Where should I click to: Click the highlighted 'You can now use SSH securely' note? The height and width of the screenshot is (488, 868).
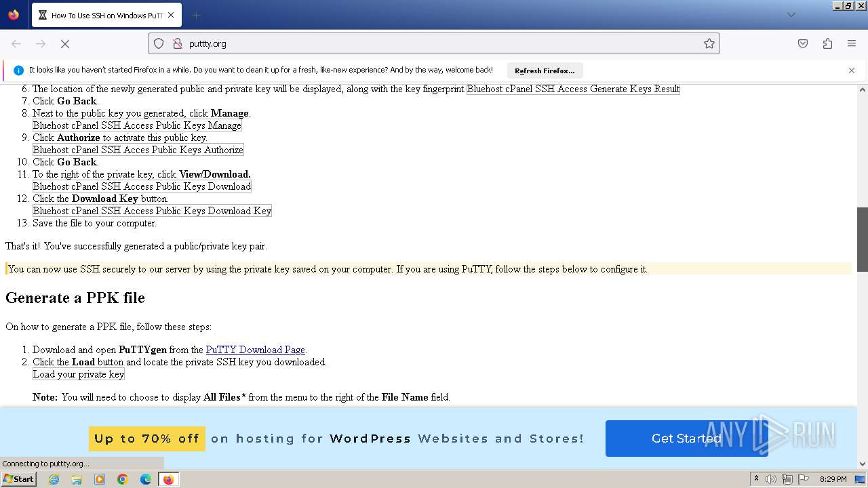click(429, 269)
